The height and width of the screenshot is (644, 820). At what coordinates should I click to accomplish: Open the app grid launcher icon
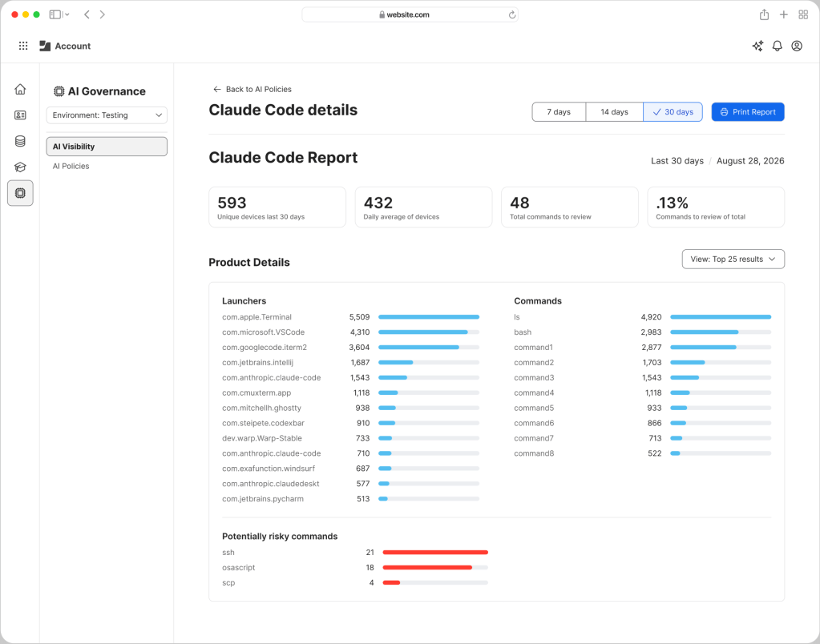(23, 46)
